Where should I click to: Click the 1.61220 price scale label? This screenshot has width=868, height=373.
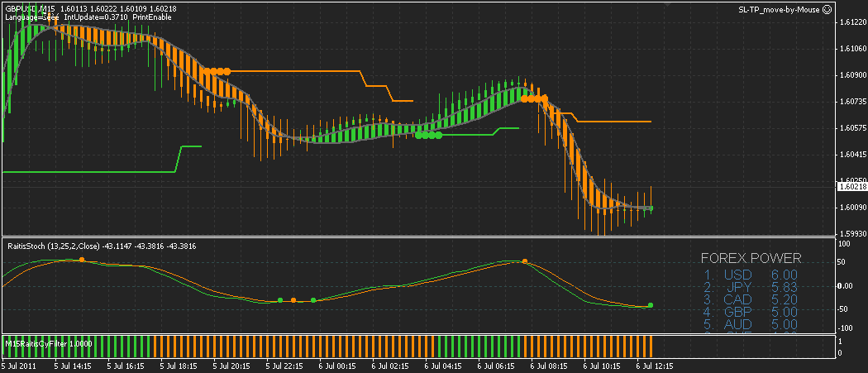pyautogui.click(x=852, y=22)
